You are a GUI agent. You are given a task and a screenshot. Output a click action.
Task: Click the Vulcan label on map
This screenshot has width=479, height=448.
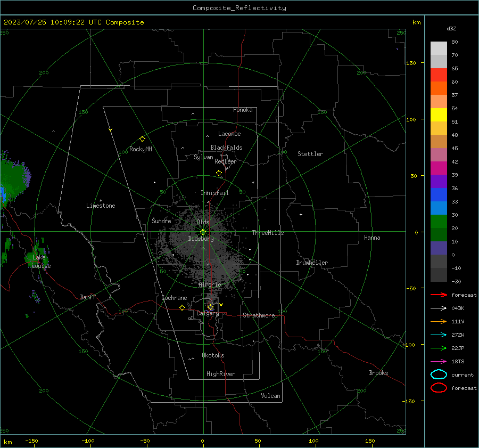click(271, 396)
